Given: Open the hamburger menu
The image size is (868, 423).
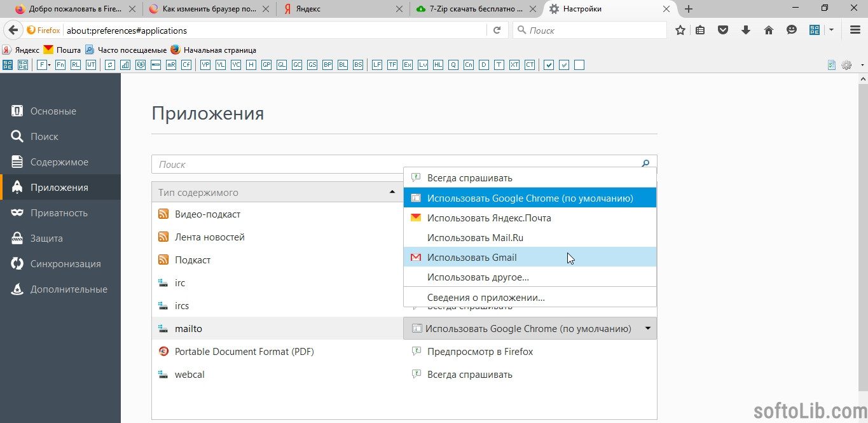Looking at the screenshot, I should [855, 30].
